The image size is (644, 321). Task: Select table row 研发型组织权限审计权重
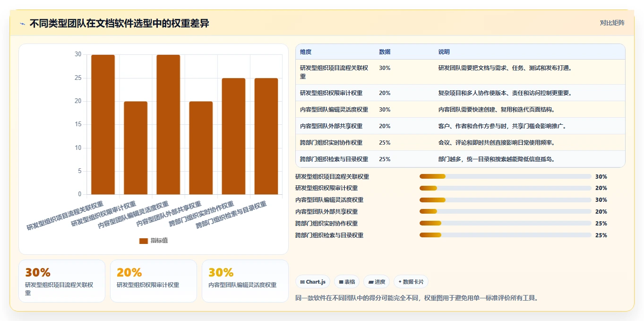(460, 93)
